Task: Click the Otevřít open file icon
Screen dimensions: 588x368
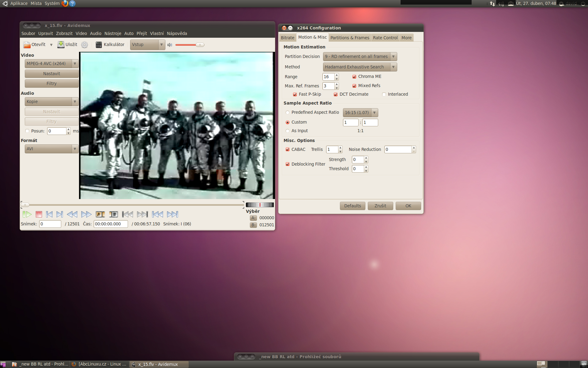Action: (x=27, y=45)
